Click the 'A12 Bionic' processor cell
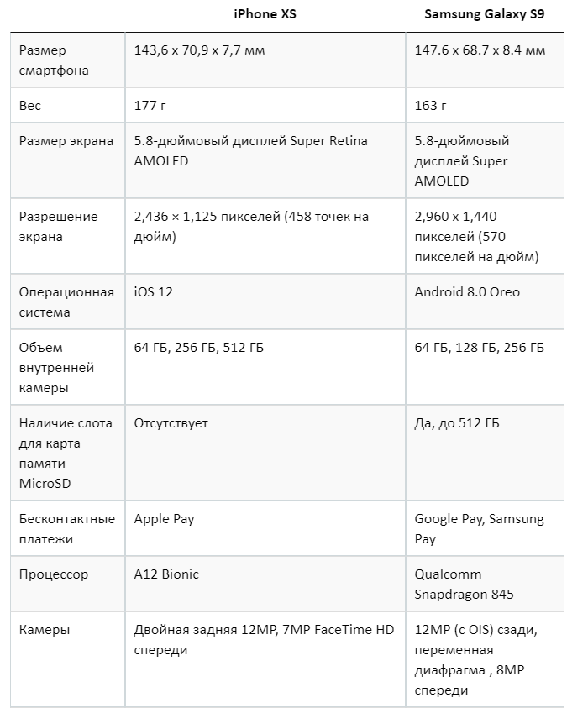 [166, 574]
